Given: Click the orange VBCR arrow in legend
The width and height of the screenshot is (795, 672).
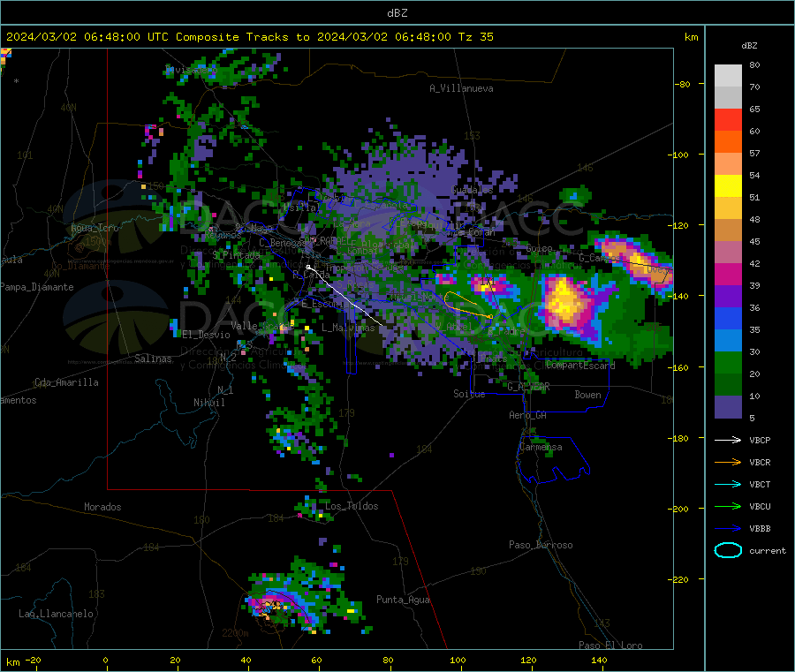Looking at the screenshot, I should pos(728,462).
